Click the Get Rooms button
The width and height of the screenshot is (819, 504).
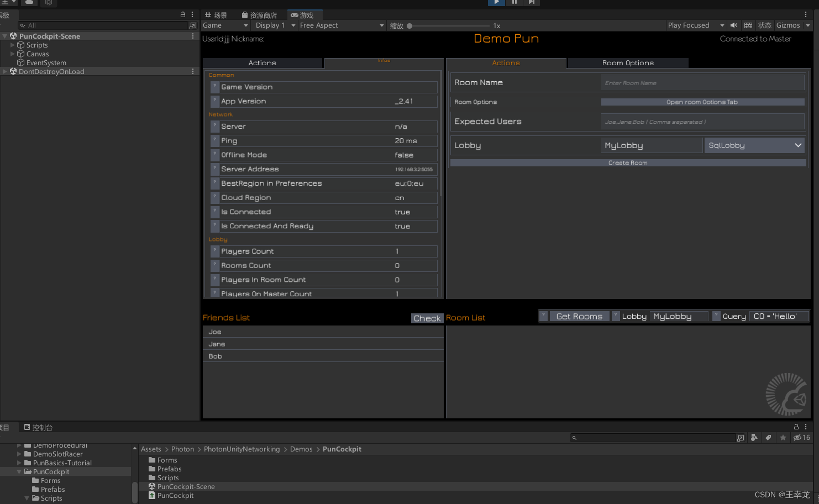(x=579, y=316)
